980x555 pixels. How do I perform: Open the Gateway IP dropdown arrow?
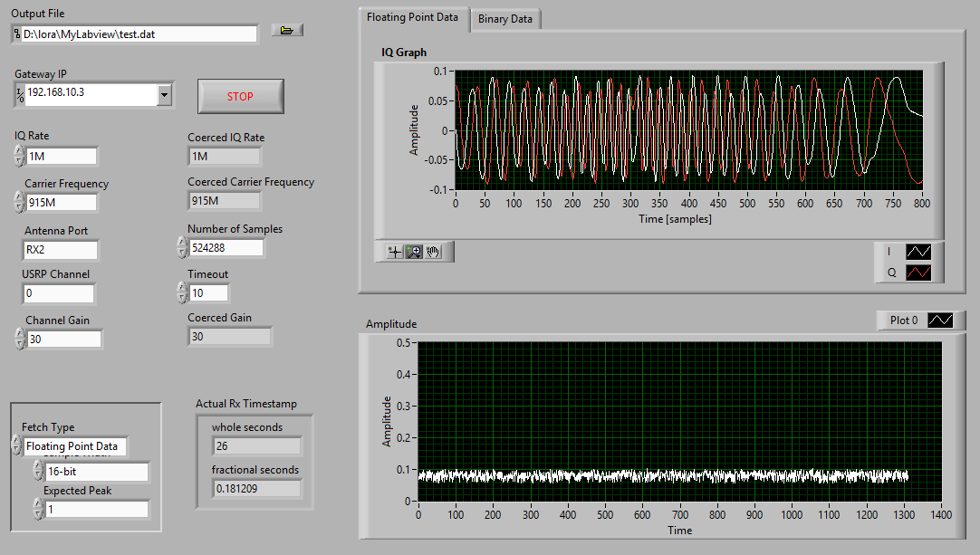click(x=164, y=93)
